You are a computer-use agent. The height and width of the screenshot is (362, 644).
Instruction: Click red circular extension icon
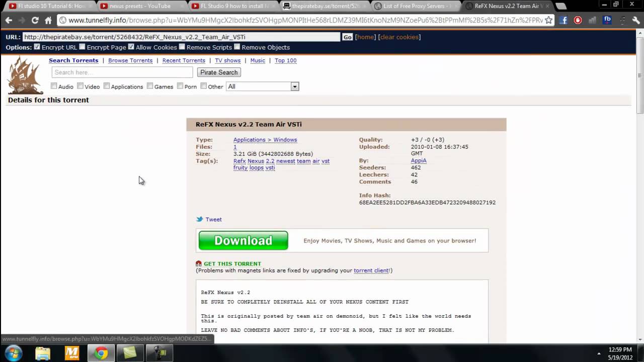coord(578,20)
